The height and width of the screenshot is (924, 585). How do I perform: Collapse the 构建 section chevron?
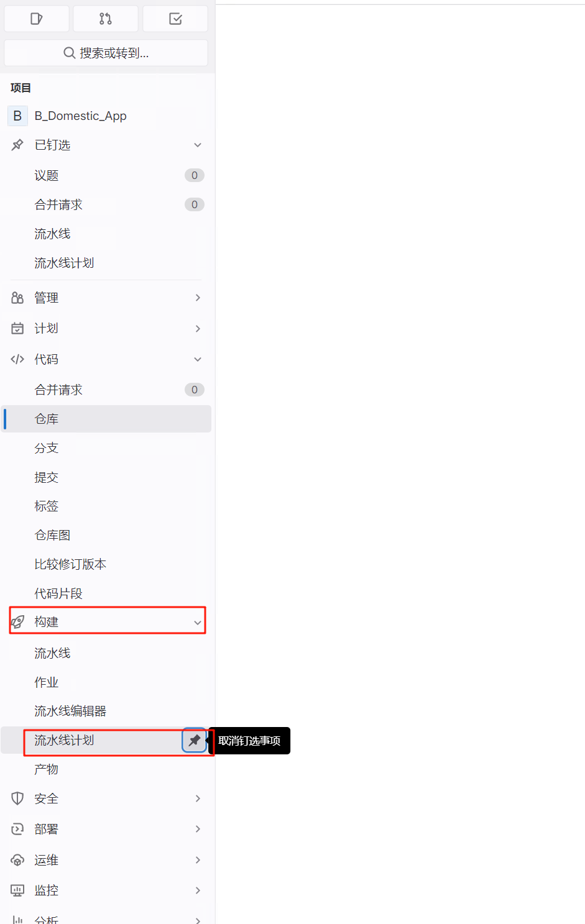click(198, 623)
